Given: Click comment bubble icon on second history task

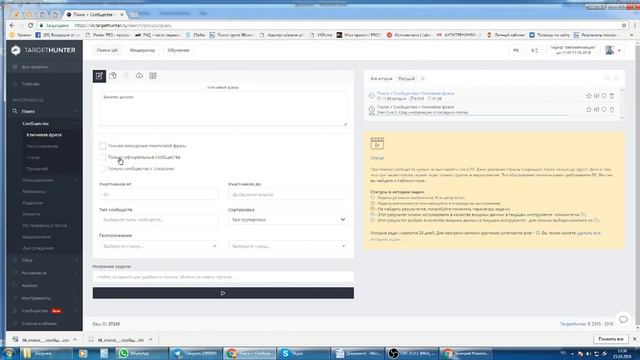Looking at the screenshot, I should click(x=604, y=109).
